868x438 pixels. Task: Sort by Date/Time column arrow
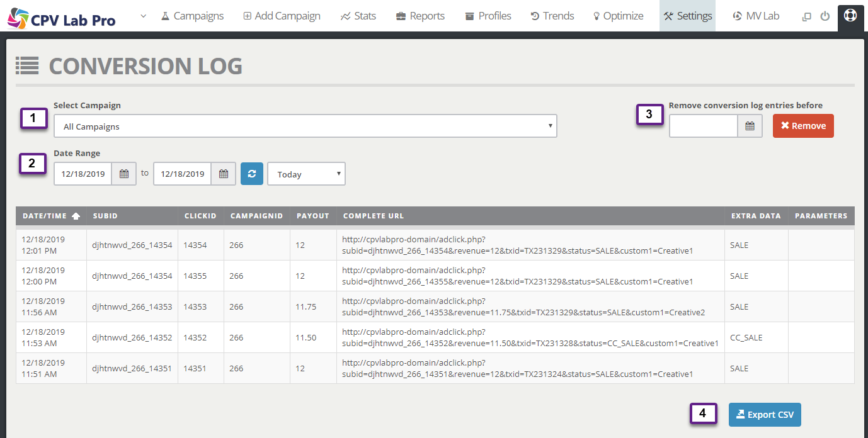[x=76, y=216]
